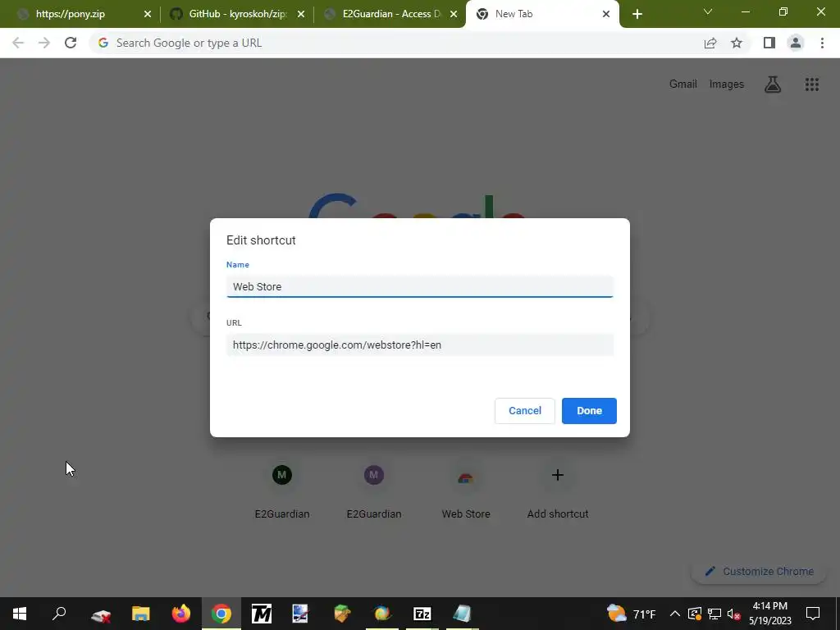This screenshot has height=630, width=840.
Task: Open the first E2Guardian shortcut with green icon
Action: (282, 490)
